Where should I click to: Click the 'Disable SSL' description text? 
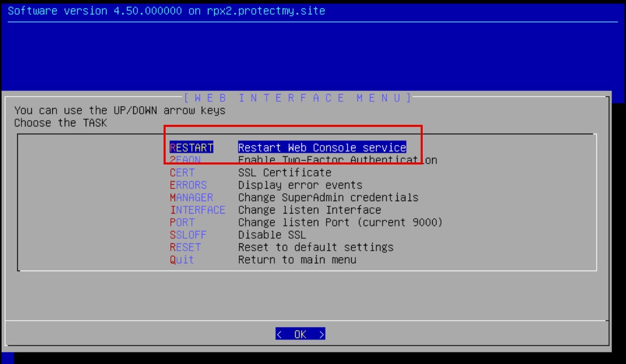coord(272,235)
